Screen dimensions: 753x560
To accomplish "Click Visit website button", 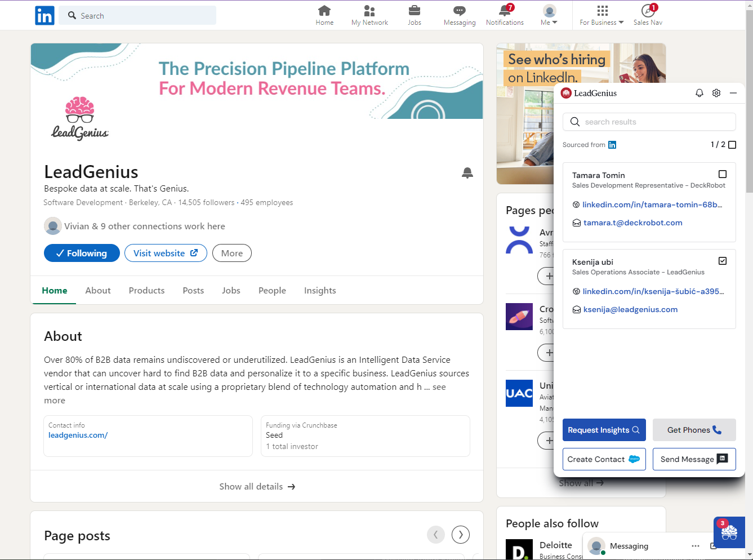I will (166, 253).
